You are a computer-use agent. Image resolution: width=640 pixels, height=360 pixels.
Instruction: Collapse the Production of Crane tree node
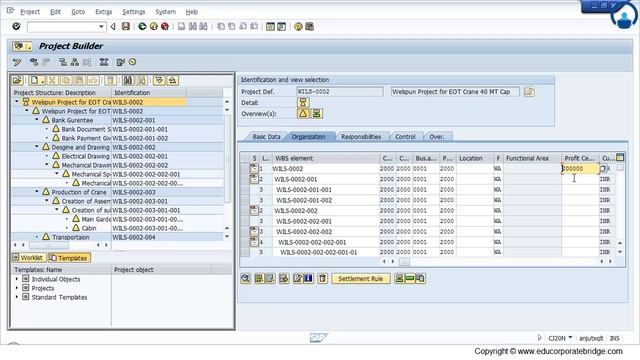[x=37, y=192]
